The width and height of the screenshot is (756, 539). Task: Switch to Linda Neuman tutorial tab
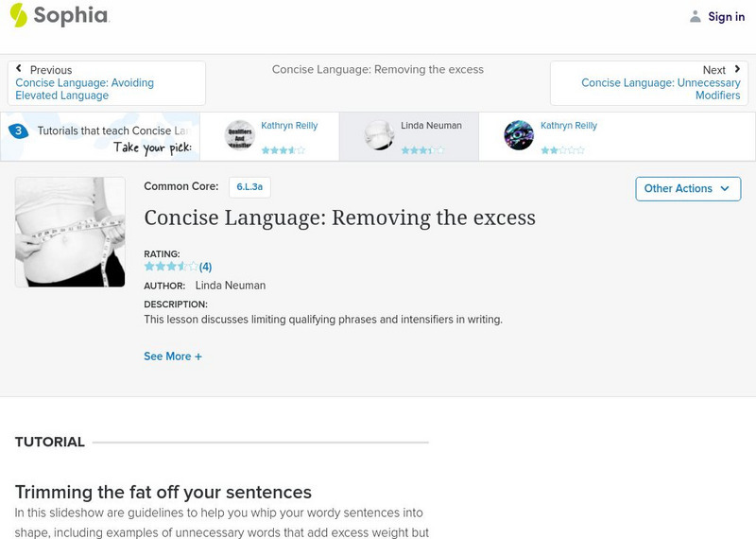[431, 126]
